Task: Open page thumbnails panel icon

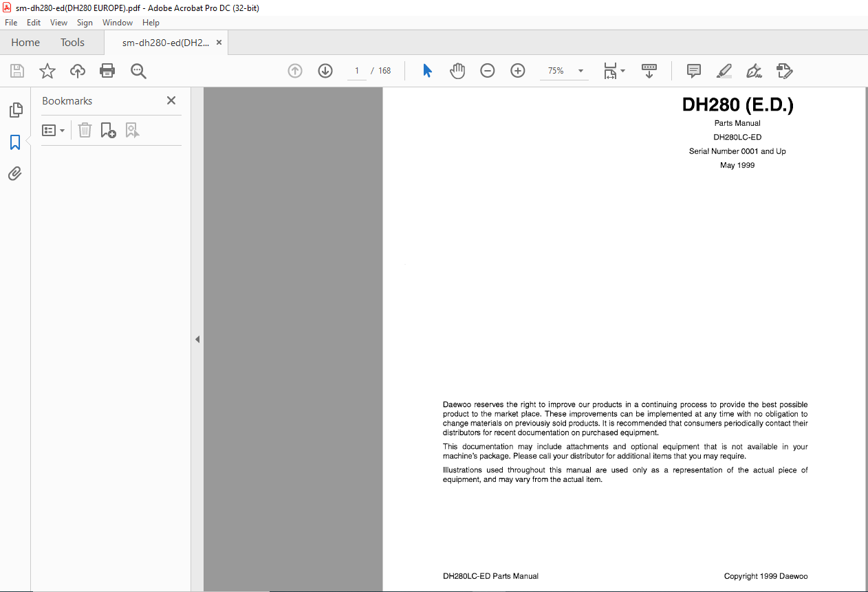Action: 15,110
